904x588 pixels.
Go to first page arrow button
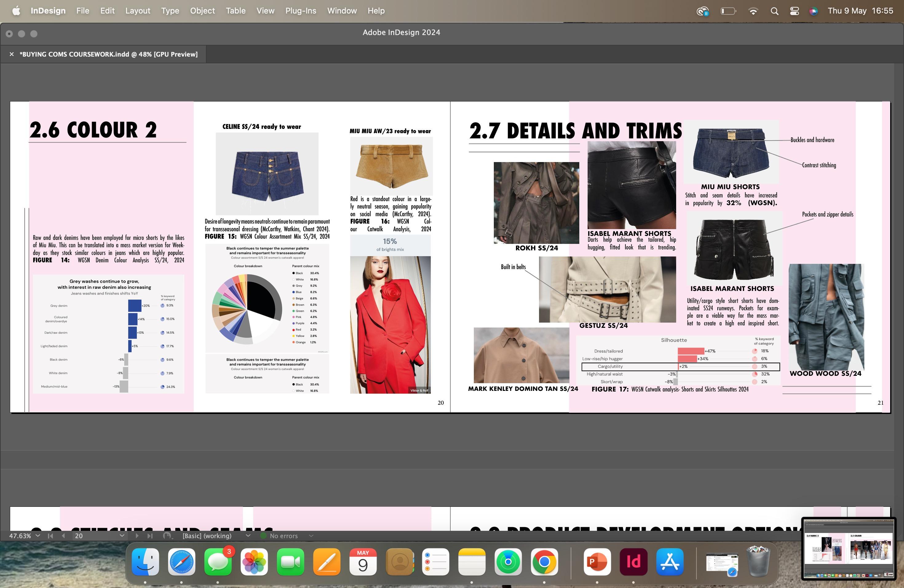click(50, 536)
